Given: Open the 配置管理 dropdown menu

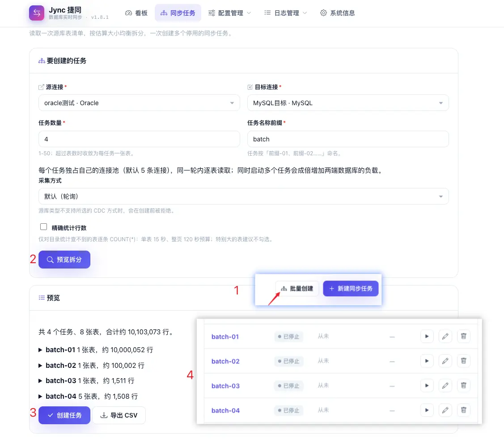Looking at the screenshot, I should click(229, 13).
